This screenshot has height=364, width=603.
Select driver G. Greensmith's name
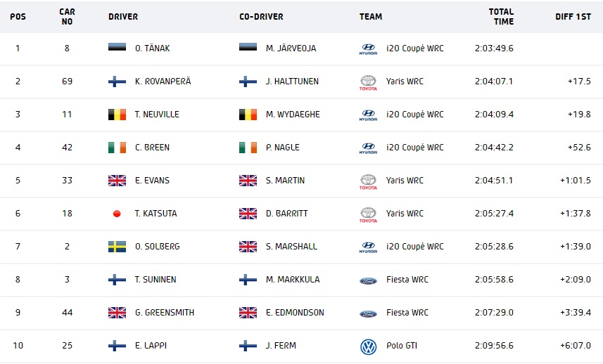pos(164,313)
